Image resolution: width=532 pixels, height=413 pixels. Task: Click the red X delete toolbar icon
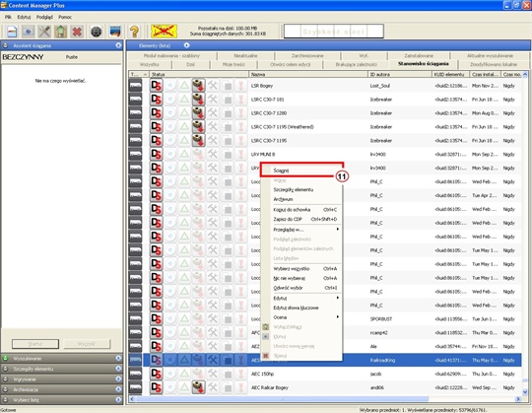[77, 32]
